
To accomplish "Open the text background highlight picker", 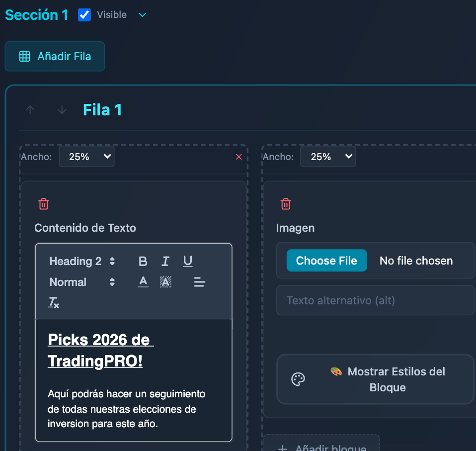I will click(x=165, y=282).
